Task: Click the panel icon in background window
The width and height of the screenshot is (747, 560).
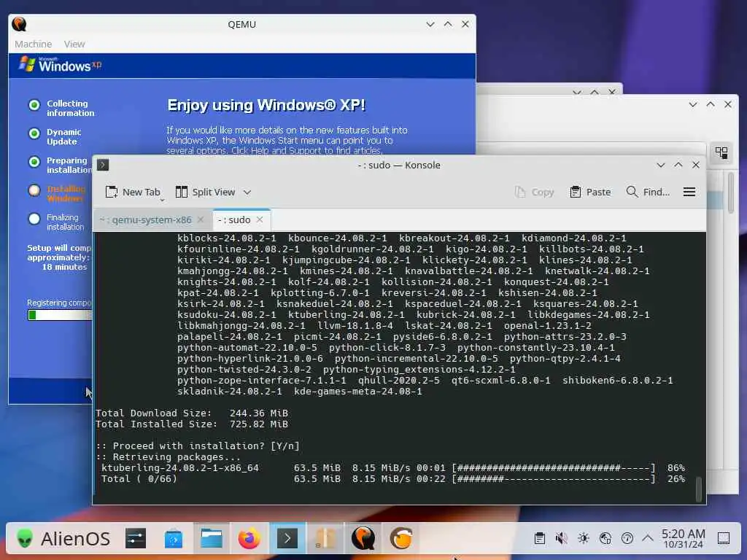Action: (x=721, y=153)
